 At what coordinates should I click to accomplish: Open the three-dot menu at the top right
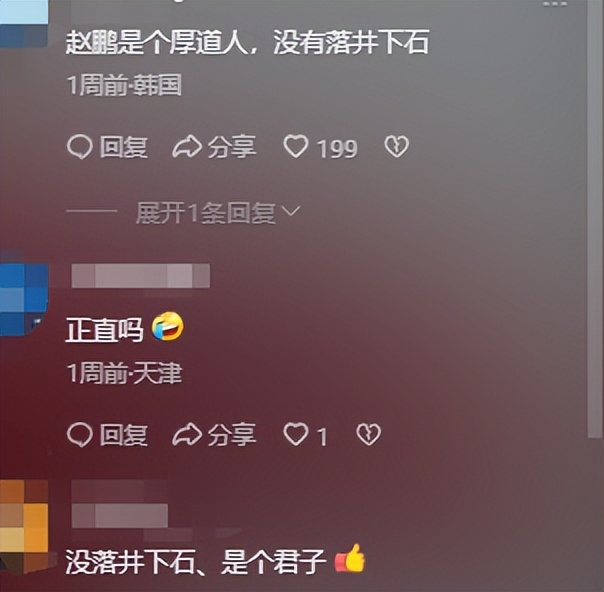coord(555,3)
